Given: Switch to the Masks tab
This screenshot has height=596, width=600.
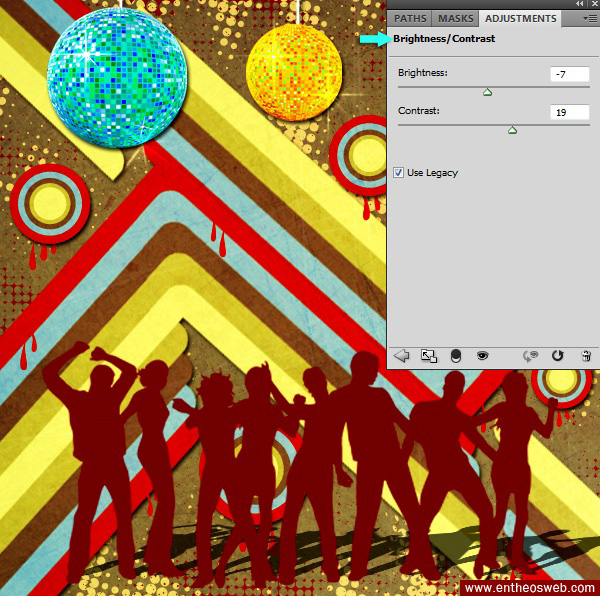Looking at the screenshot, I should [455, 18].
